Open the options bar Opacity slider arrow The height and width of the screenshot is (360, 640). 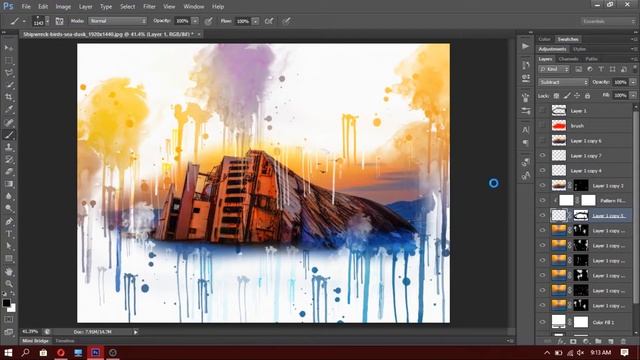195,21
